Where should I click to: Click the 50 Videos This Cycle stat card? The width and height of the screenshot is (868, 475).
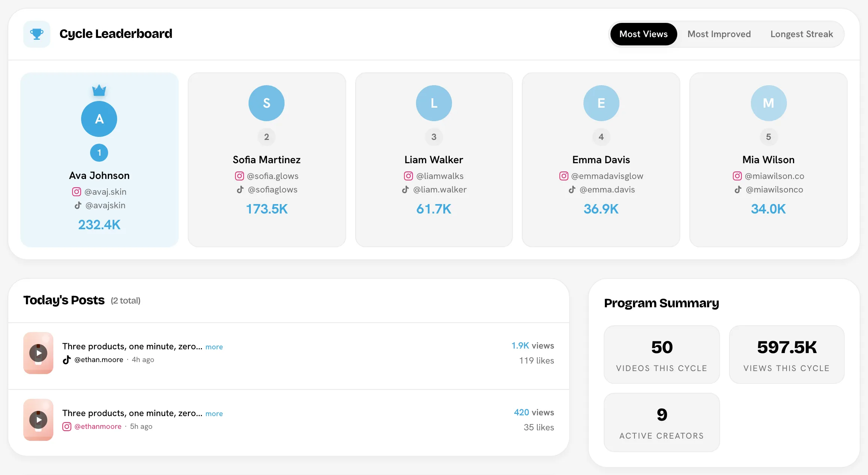(x=662, y=355)
